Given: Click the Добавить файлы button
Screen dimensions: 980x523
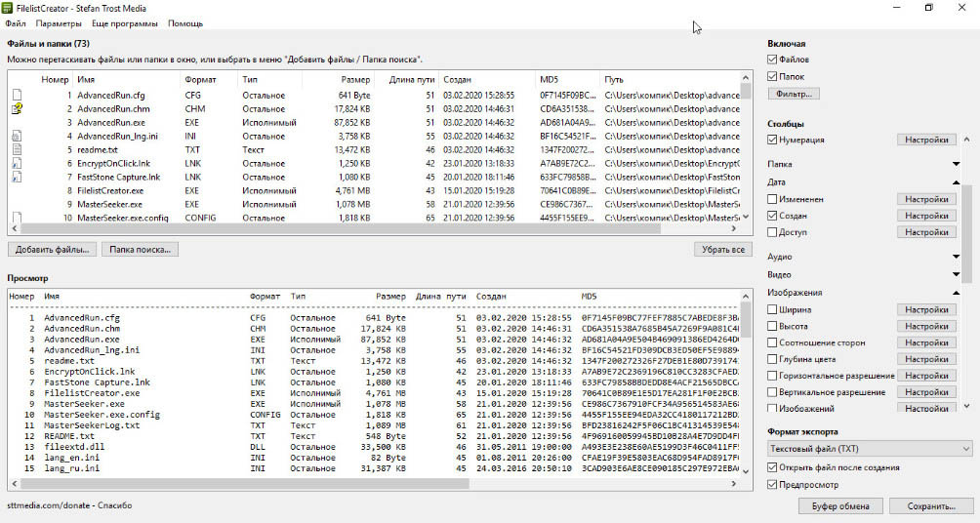Looking at the screenshot, I should 52,250.
